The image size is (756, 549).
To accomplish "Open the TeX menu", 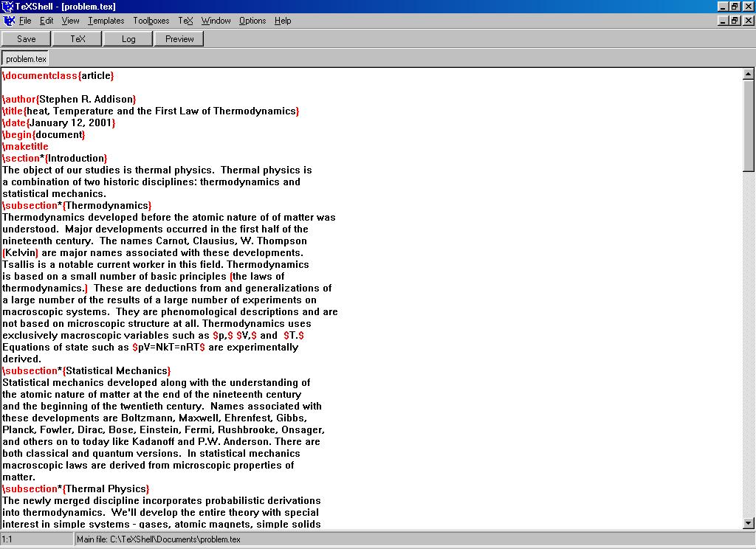I will coord(185,21).
